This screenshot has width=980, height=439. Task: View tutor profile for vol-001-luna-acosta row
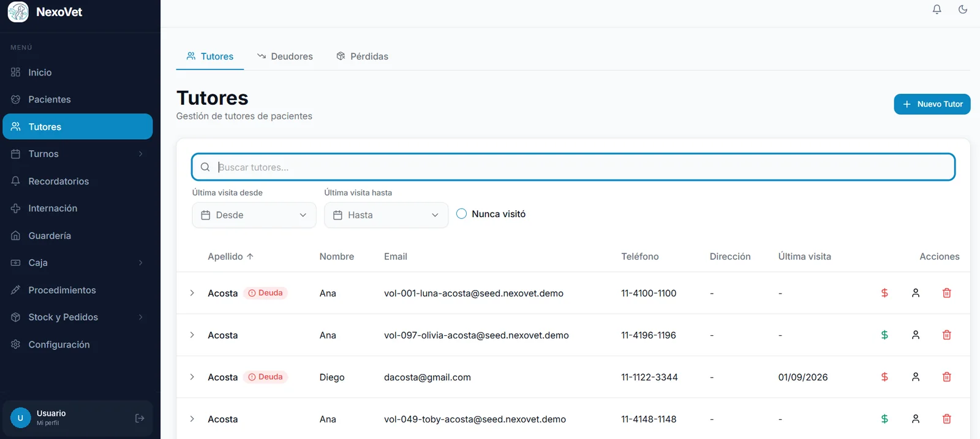tap(916, 293)
